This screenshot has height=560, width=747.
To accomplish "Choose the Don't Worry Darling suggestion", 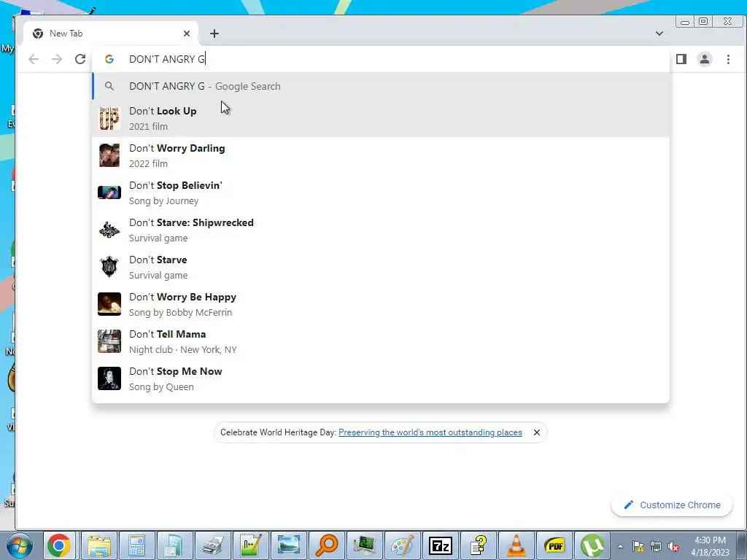I will pos(381,156).
